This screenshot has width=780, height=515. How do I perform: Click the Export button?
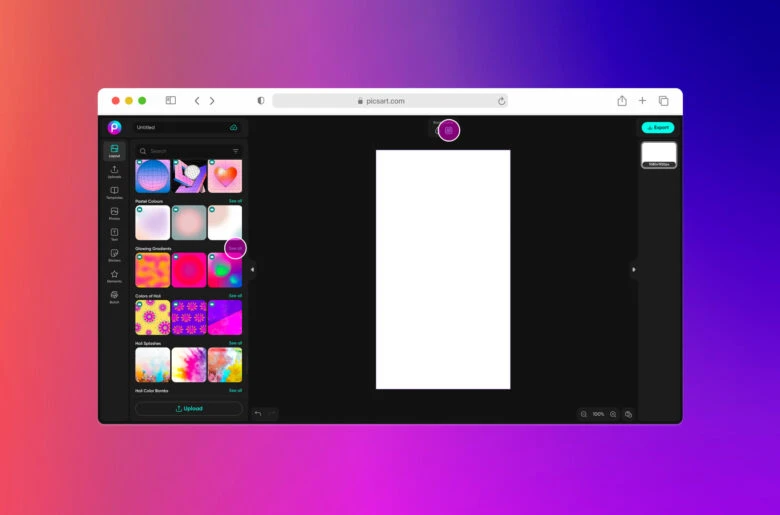(658, 128)
